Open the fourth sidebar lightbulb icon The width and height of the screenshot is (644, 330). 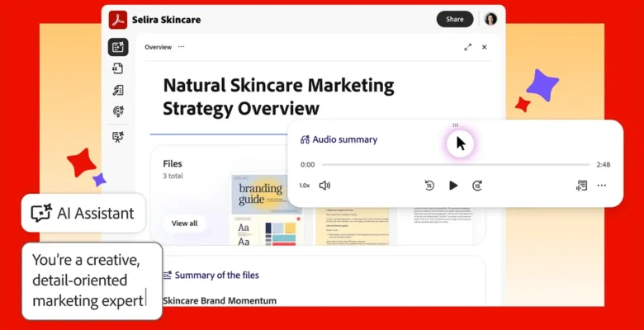(118, 111)
